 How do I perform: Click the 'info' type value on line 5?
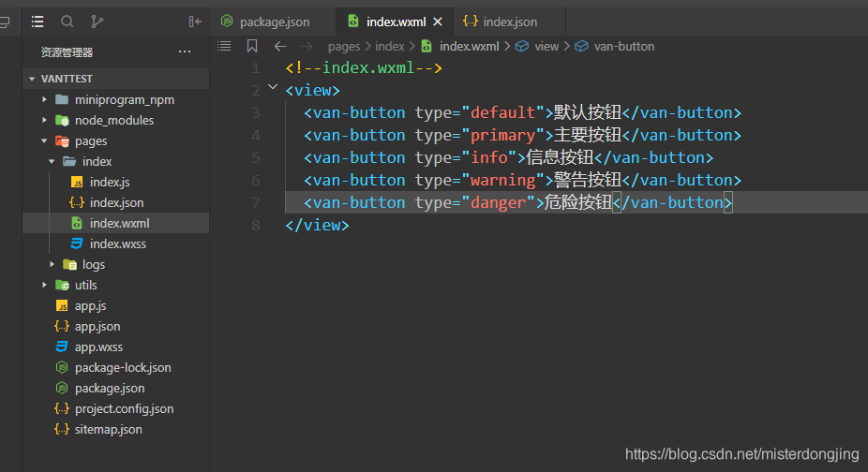(489, 157)
